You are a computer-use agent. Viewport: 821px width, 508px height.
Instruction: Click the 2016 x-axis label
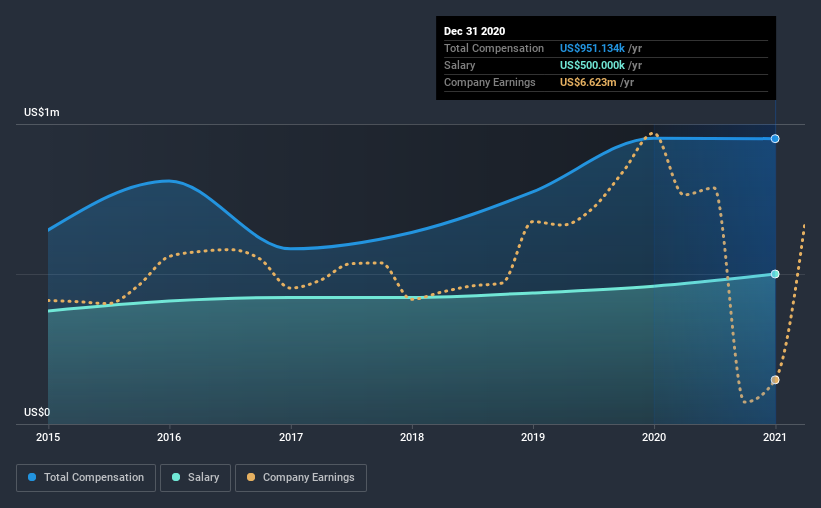click(x=169, y=437)
